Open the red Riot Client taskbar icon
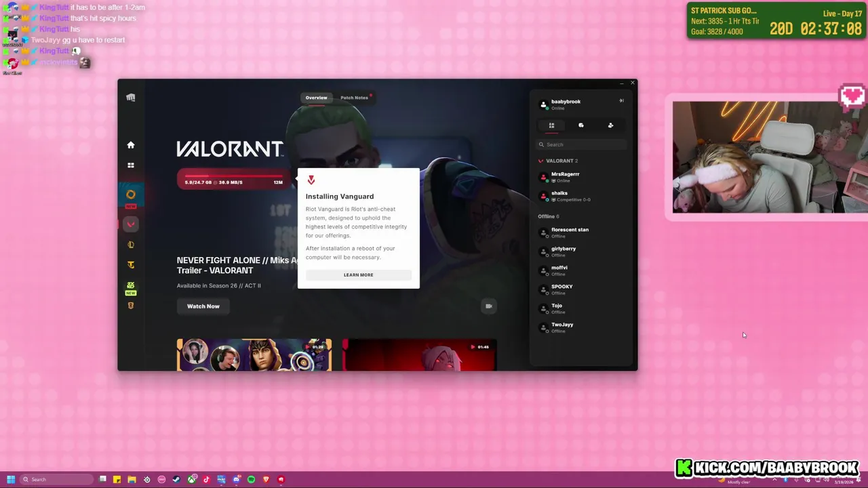 pyautogui.click(x=281, y=480)
